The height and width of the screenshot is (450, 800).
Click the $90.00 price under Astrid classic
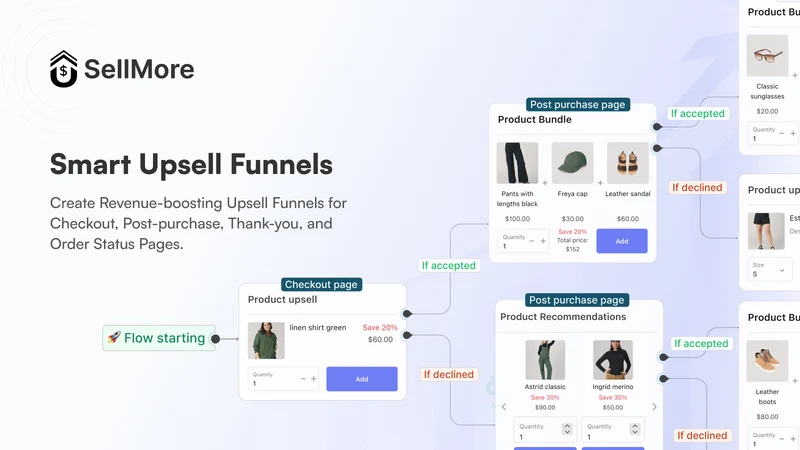[x=545, y=407]
